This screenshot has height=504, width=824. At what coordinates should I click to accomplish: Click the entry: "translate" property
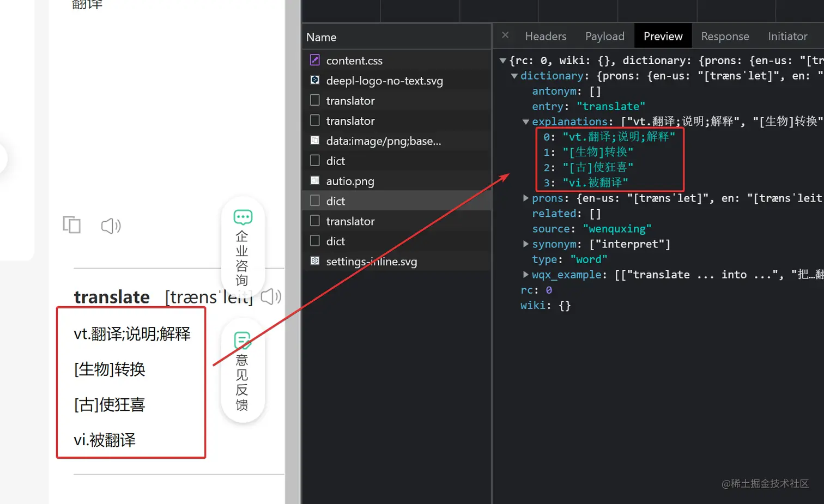(x=589, y=106)
